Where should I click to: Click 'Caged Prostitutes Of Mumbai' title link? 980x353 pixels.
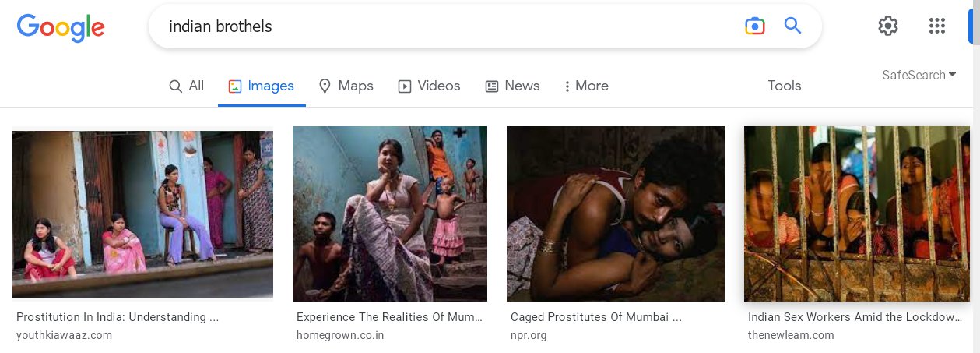click(596, 317)
